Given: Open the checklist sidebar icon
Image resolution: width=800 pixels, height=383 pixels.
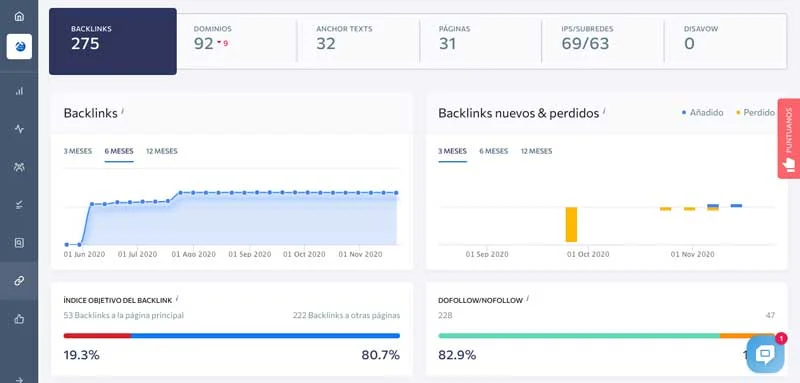Looking at the screenshot, I should [19, 205].
